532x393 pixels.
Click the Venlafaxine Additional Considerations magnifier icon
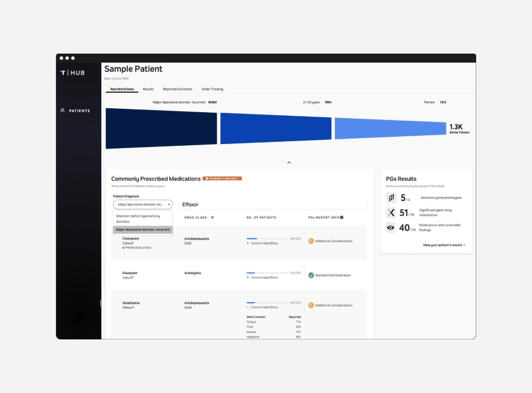(311, 305)
